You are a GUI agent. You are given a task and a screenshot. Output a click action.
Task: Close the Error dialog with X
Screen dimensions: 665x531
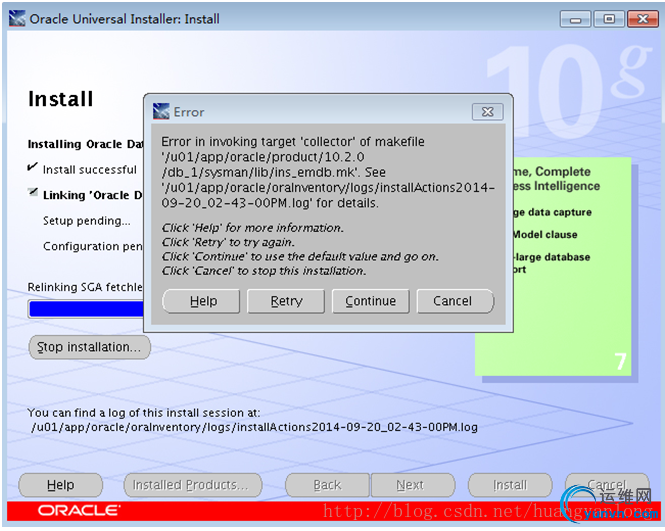pyautogui.click(x=488, y=112)
